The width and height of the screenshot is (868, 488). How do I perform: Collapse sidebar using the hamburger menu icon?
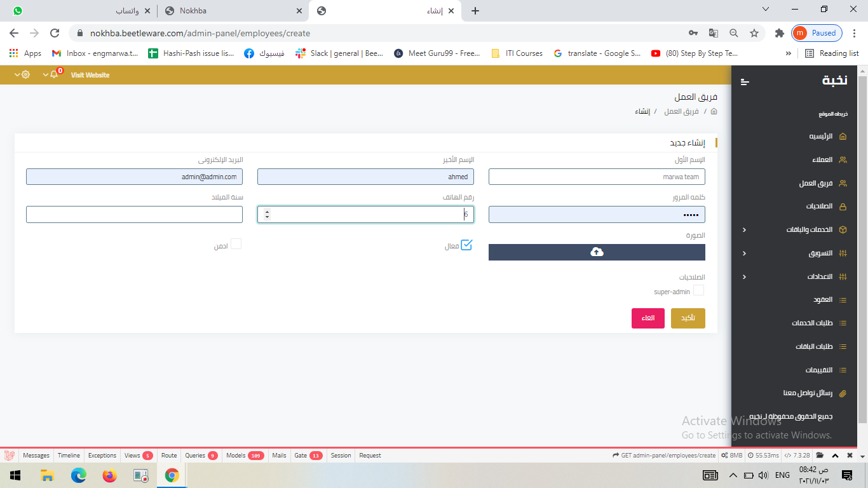(745, 81)
